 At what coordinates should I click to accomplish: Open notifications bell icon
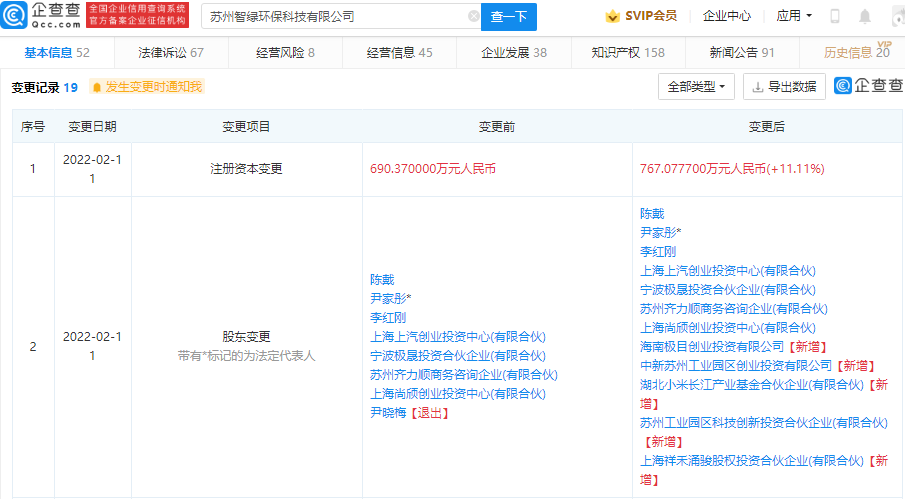865,16
